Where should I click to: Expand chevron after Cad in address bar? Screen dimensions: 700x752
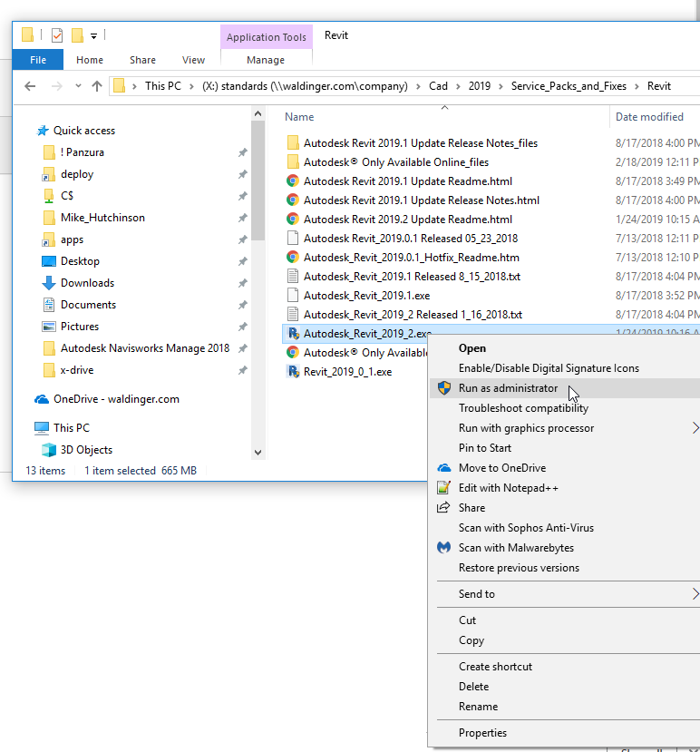[x=459, y=86]
